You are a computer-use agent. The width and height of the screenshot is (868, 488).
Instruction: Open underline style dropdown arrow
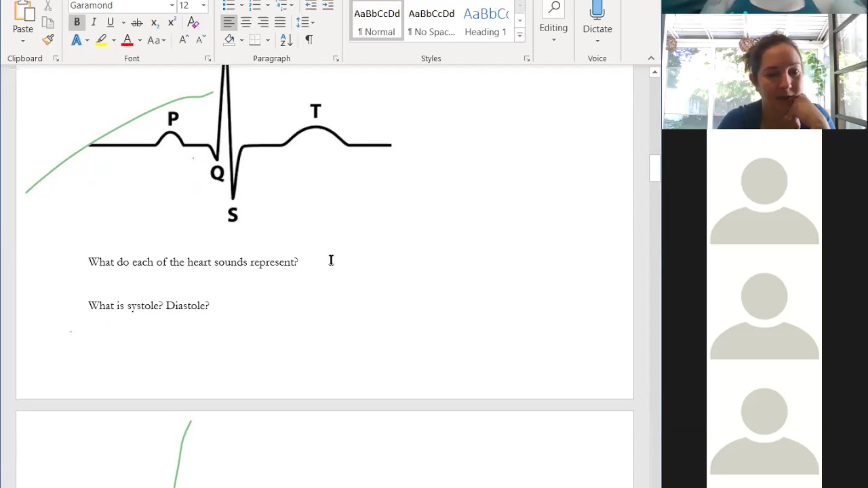click(x=123, y=23)
